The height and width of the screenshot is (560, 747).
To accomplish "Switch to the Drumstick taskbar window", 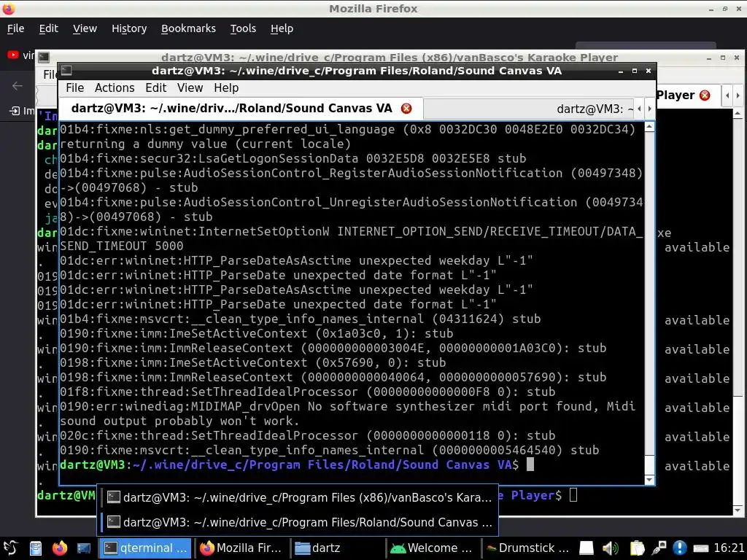I will [527, 548].
